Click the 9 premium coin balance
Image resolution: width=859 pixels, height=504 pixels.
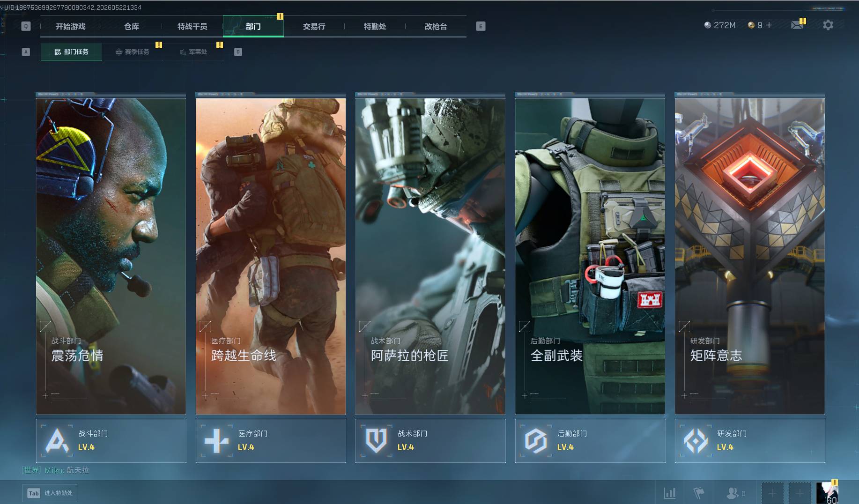click(x=755, y=25)
